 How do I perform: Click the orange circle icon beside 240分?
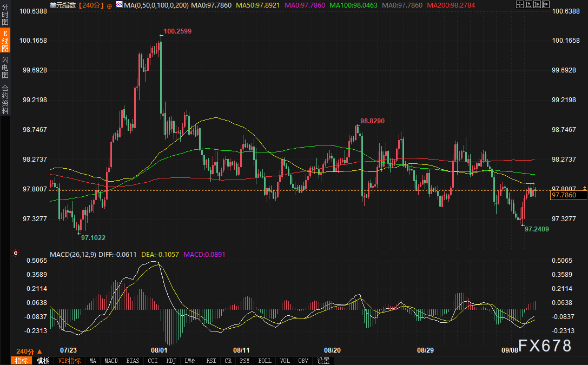pos(110,5)
